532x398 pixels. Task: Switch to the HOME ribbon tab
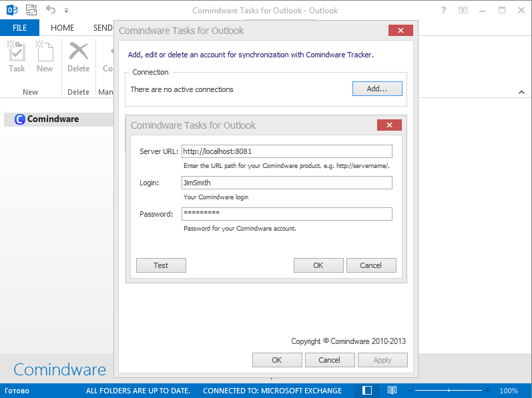63,28
